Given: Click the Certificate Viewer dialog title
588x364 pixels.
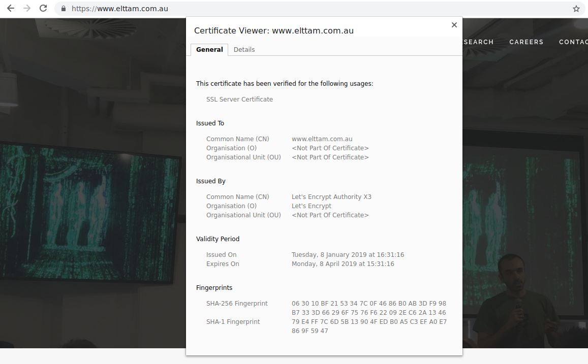Looking at the screenshot, I should [x=273, y=30].
